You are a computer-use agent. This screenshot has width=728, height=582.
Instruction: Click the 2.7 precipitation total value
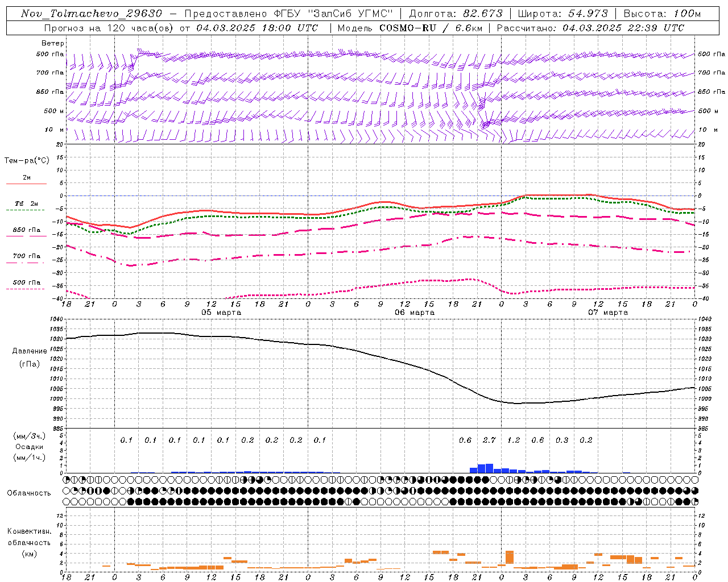coord(489,440)
